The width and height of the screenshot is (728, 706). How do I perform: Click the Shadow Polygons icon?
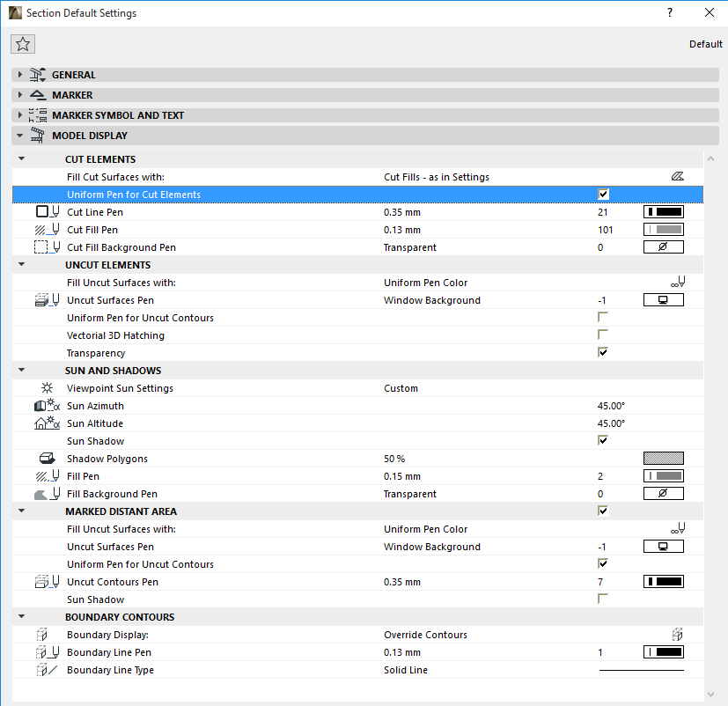pyautogui.click(x=48, y=458)
